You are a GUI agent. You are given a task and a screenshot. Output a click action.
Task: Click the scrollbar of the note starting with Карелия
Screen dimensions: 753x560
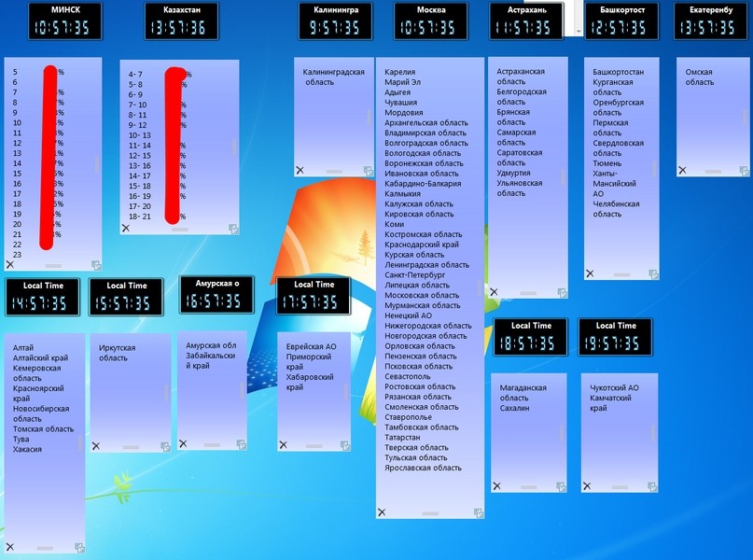click(480, 287)
